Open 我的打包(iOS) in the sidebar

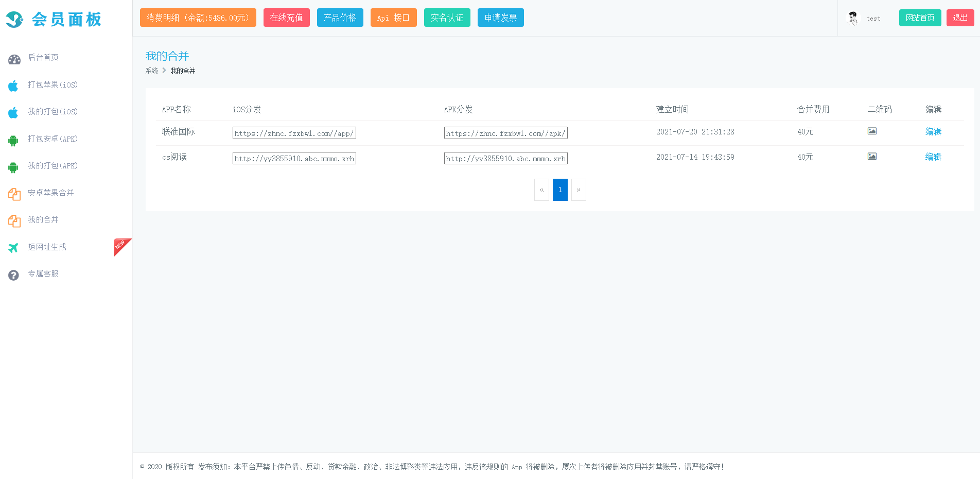point(52,112)
